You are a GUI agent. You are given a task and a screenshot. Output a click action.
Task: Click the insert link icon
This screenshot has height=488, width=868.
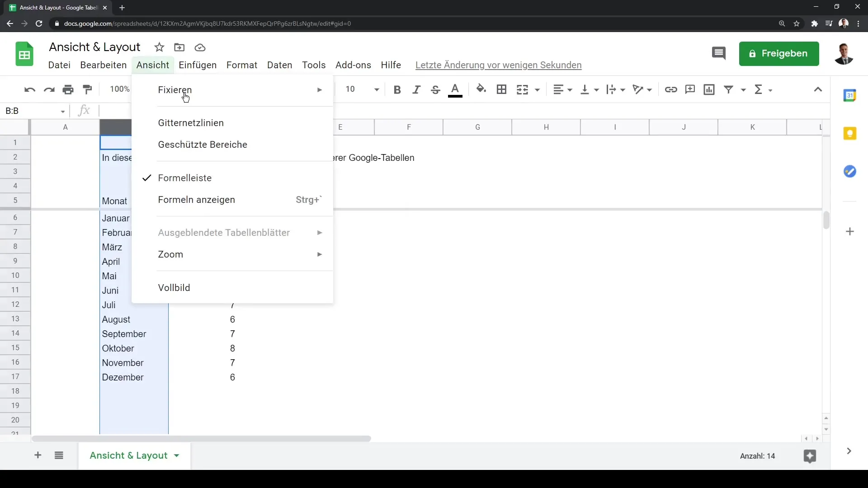(x=671, y=89)
